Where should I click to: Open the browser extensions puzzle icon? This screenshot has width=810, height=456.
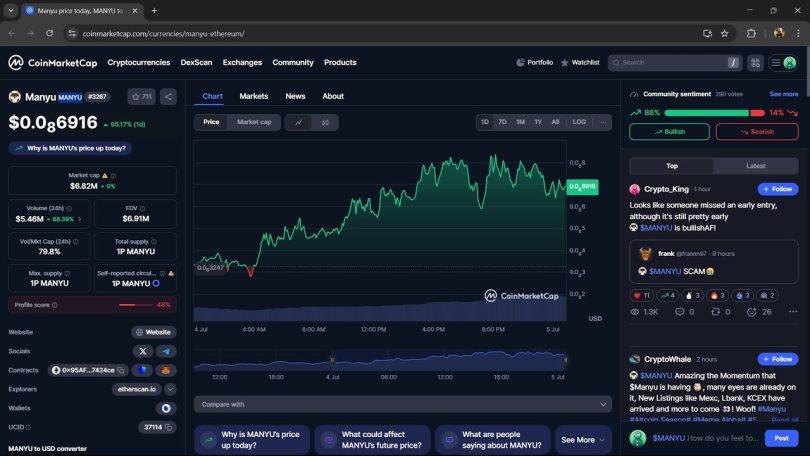point(751,34)
